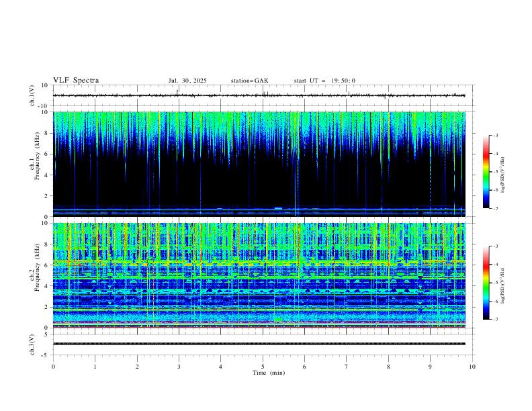Click the '6' tick on the time axis
Screen dimensions: 532x411
pos(304,367)
